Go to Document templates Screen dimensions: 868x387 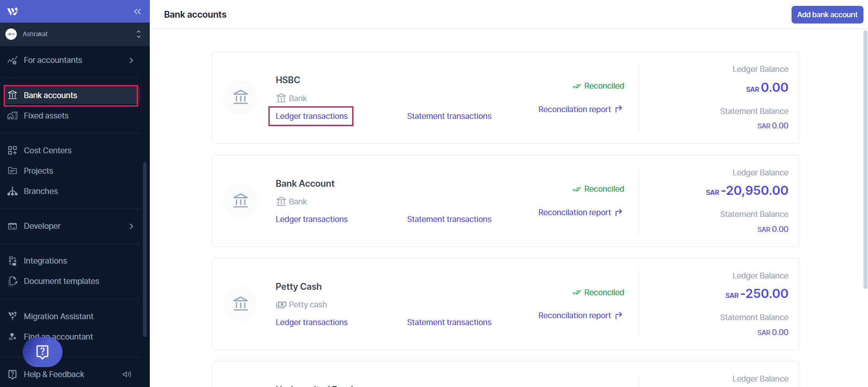61,281
